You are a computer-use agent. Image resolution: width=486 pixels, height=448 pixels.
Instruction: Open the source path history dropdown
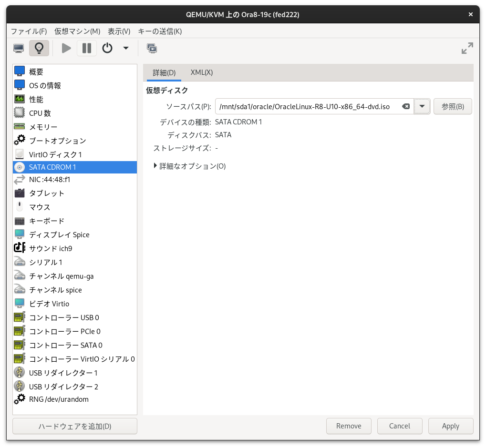point(422,106)
